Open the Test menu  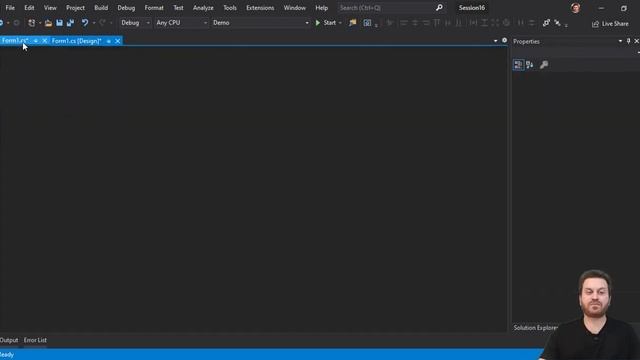tap(178, 8)
